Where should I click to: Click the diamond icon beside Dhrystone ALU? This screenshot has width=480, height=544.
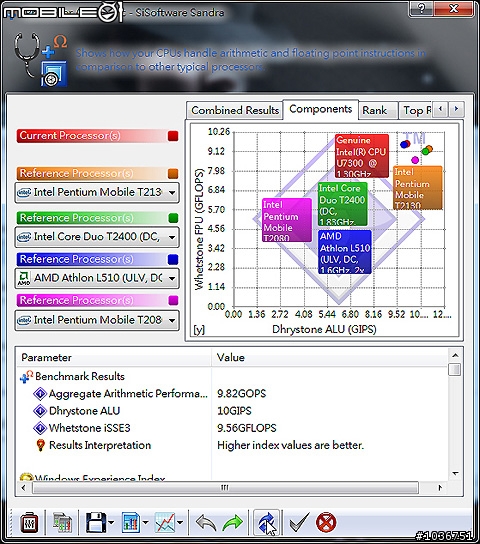pos(40,411)
